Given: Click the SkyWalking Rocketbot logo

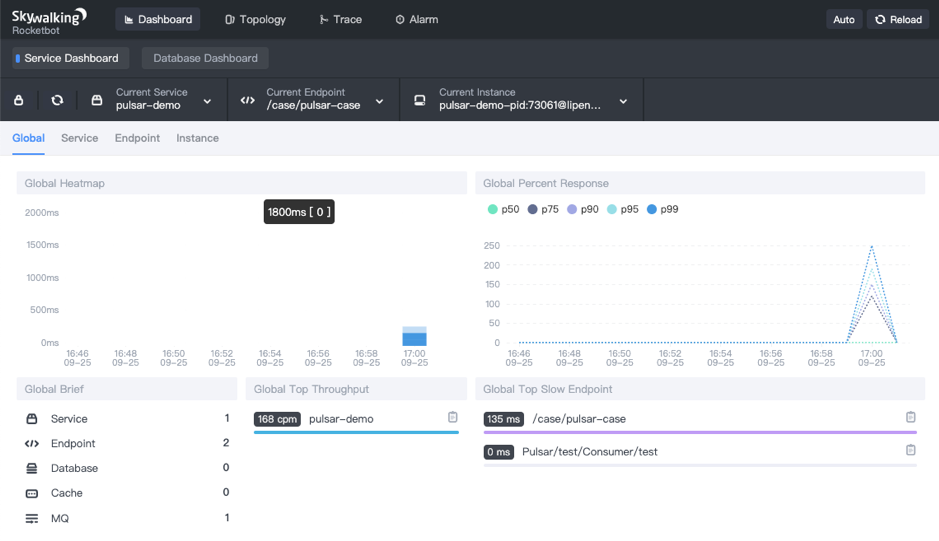Looking at the screenshot, I should tap(49, 20).
